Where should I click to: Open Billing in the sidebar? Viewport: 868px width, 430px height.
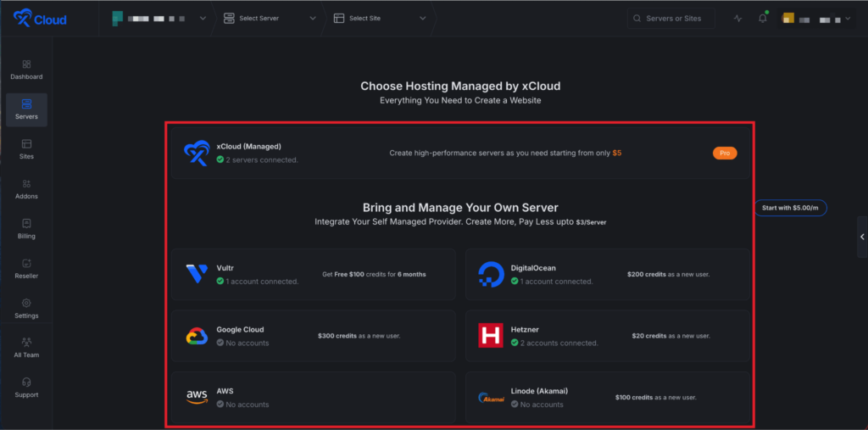tap(26, 229)
